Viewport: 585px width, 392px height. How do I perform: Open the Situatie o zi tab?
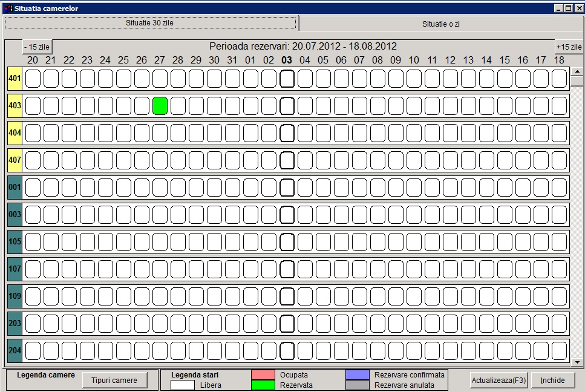click(440, 24)
